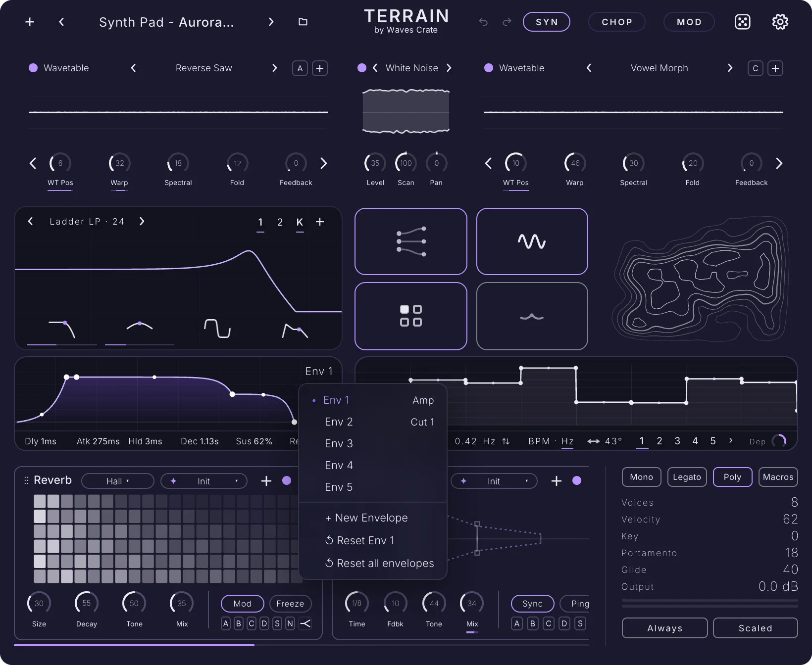Open the four-square grid panel tile
Image resolution: width=812 pixels, height=665 pixels.
[411, 316]
